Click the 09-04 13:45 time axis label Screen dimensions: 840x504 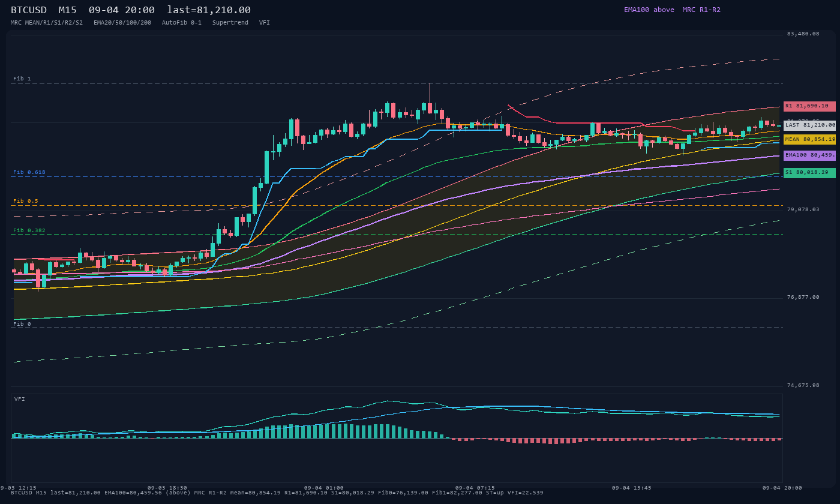pos(632,488)
